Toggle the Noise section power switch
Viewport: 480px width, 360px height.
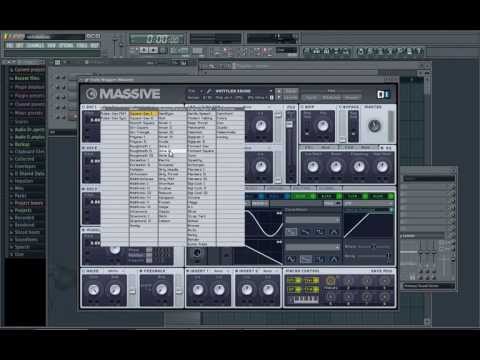click(84, 271)
